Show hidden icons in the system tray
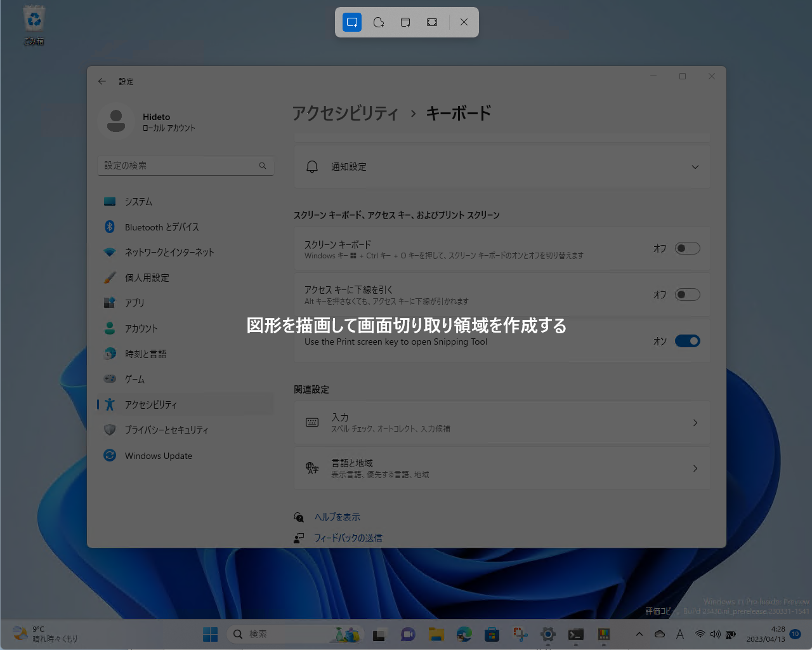This screenshot has width=812, height=650. 639,633
